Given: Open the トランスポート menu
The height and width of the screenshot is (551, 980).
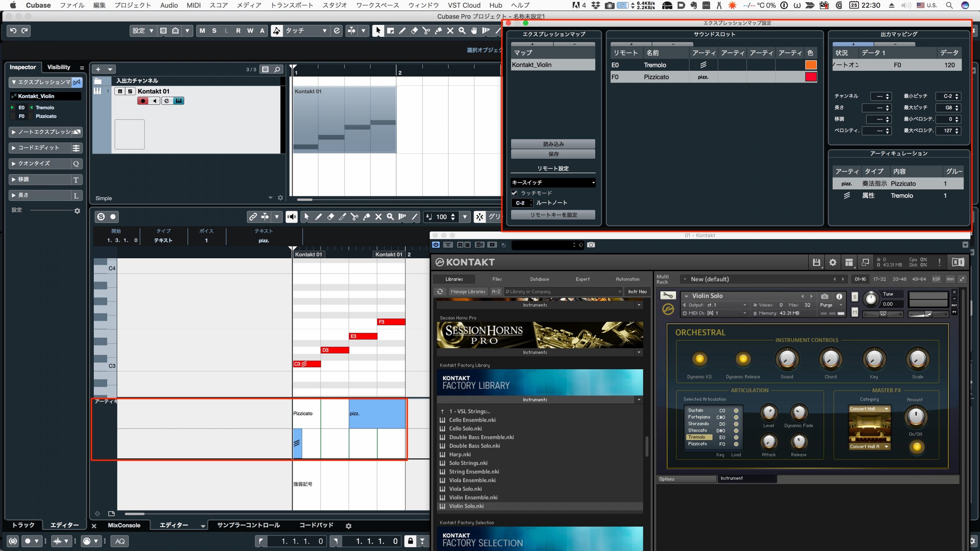Looking at the screenshot, I should click(x=292, y=5).
